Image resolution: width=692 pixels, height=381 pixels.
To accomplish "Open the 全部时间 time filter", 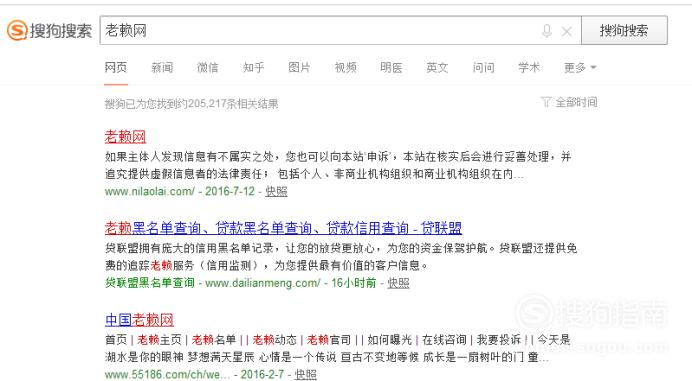I will [x=576, y=102].
